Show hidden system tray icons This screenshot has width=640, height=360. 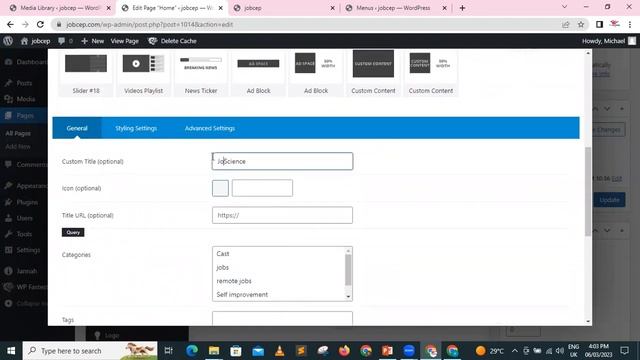515,351
